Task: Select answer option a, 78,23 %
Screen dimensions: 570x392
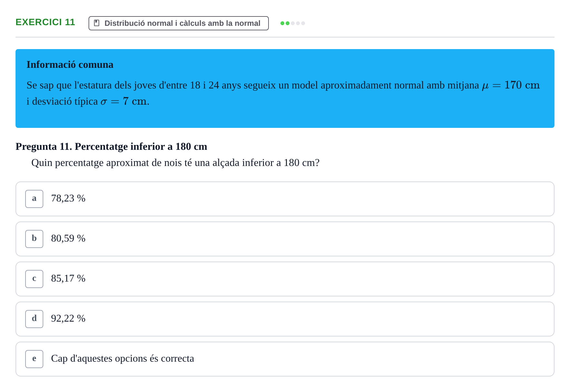Action: coord(285,199)
